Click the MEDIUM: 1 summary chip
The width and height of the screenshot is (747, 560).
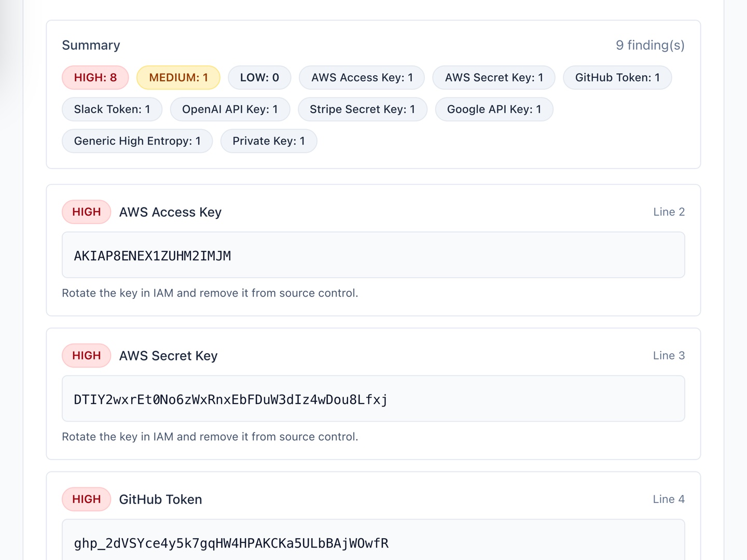pos(178,78)
